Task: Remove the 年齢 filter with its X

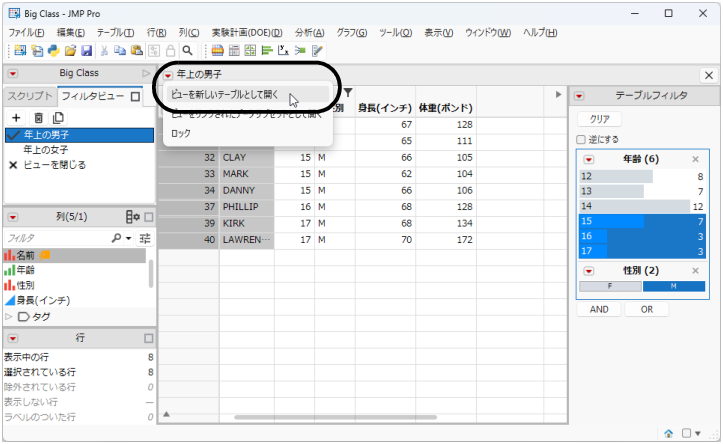Action: pos(695,160)
